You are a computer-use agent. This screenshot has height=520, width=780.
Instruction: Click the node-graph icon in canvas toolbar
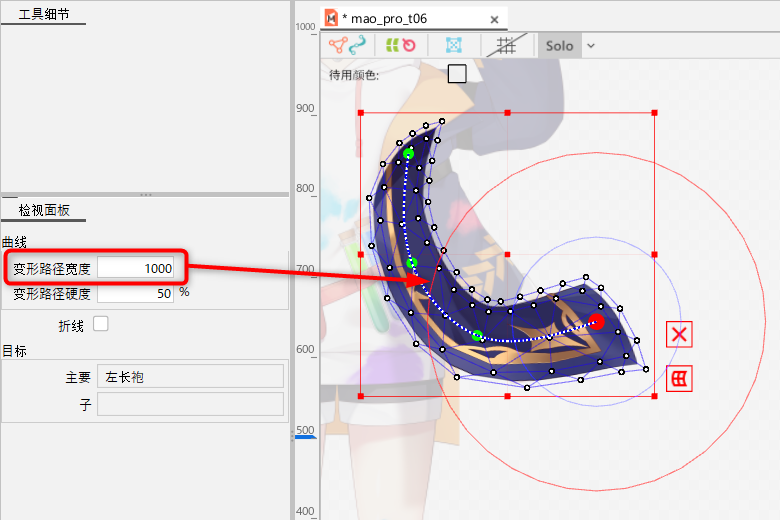point(337,45)
